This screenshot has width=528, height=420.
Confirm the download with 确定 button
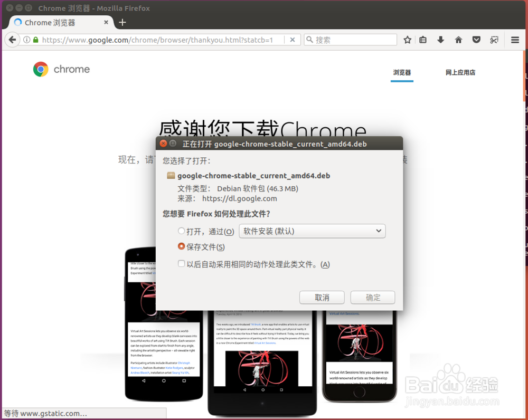pos(372,297)
